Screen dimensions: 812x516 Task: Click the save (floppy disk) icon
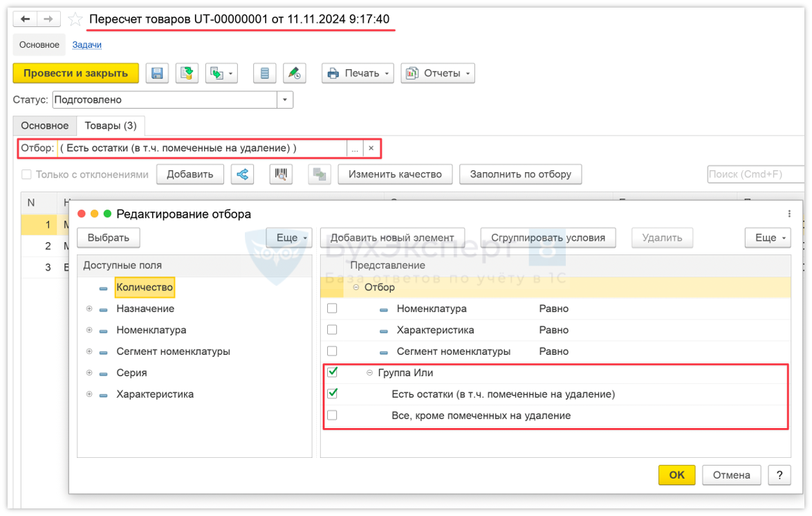point(157,73)
